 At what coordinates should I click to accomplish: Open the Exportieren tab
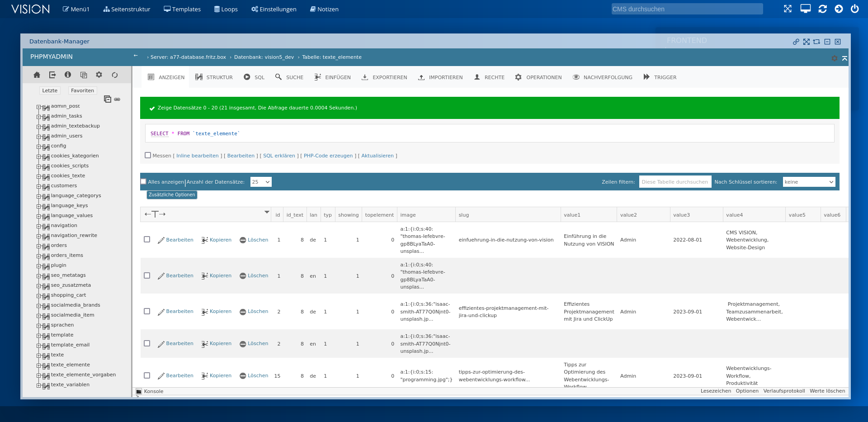click(x=384, y=77)
